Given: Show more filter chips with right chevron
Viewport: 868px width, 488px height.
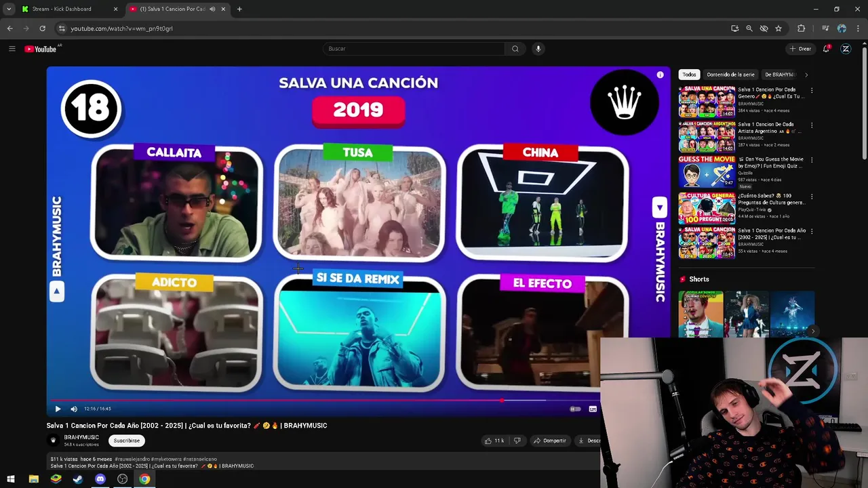Looking at the screenshot, I should click(806, 75).
